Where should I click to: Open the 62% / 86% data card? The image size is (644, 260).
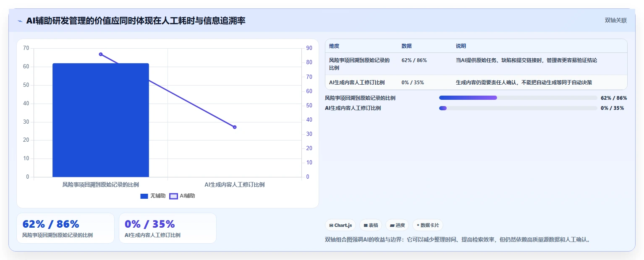[x=65, y=228]
